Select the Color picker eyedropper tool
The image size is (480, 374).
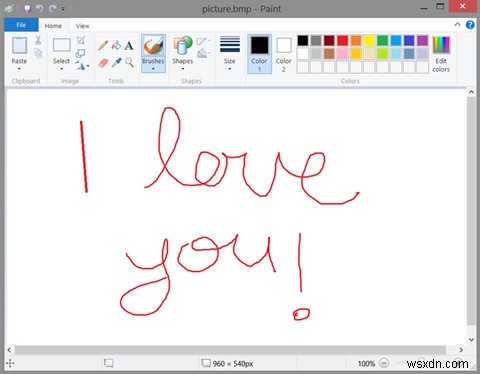click(116, 62)
